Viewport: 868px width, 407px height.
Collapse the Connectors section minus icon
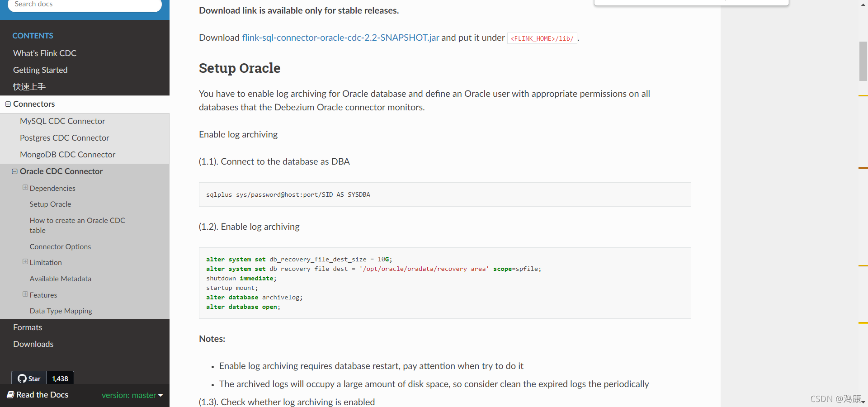click(x=8, y=104)
